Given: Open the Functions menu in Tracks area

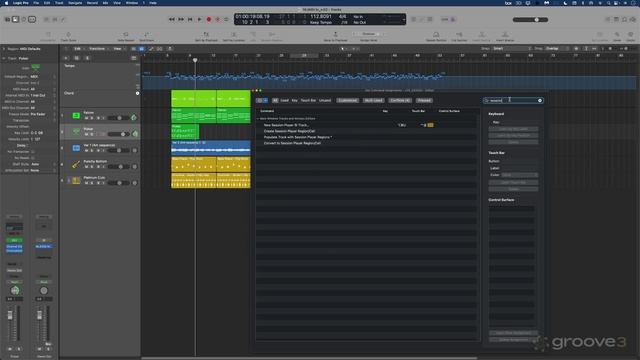Looking at the screenshot, I should tap(98, 49).
